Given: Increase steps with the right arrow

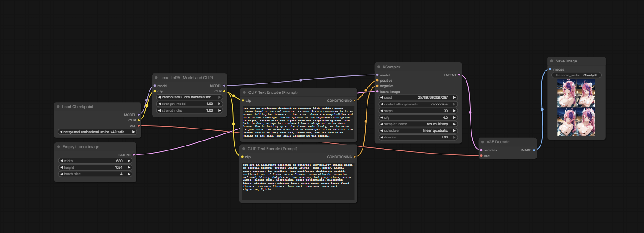Looking at the screenshot, I should [x=454, y=111].
